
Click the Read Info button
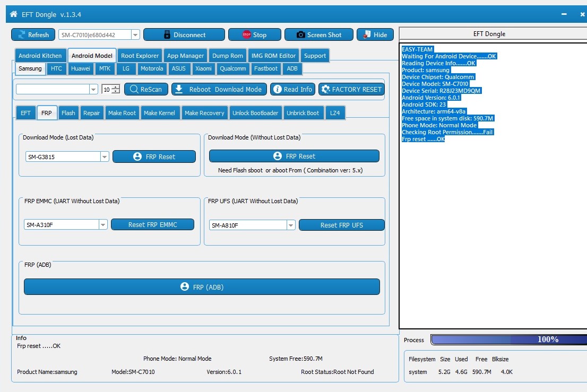(293, 90)
